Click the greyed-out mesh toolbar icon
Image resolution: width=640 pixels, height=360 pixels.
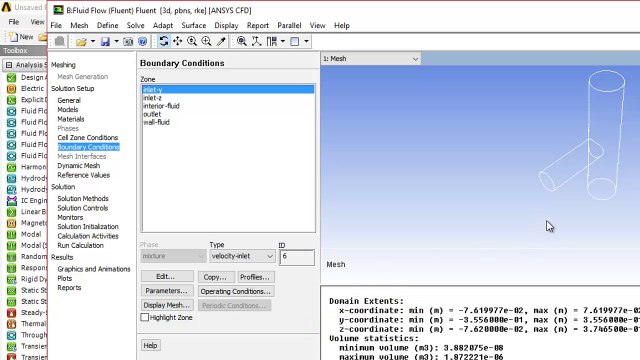(60, 41)
